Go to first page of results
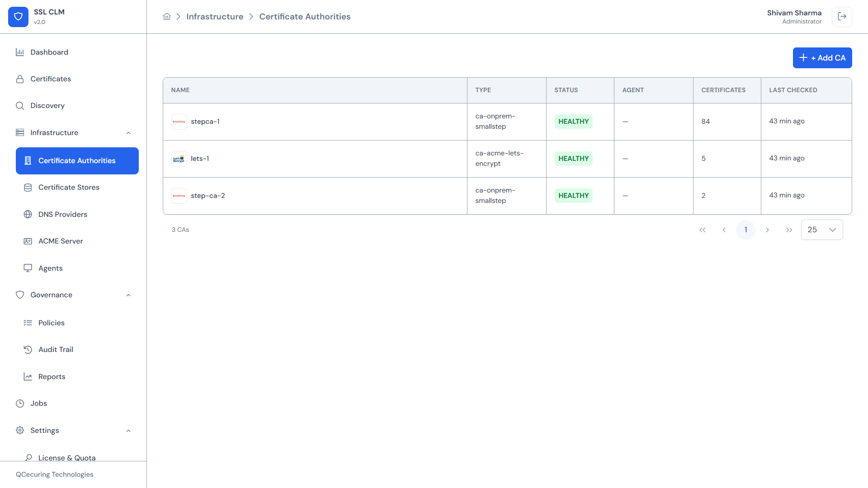The height and width of the screenshot is (488, 868). [703, 230]
